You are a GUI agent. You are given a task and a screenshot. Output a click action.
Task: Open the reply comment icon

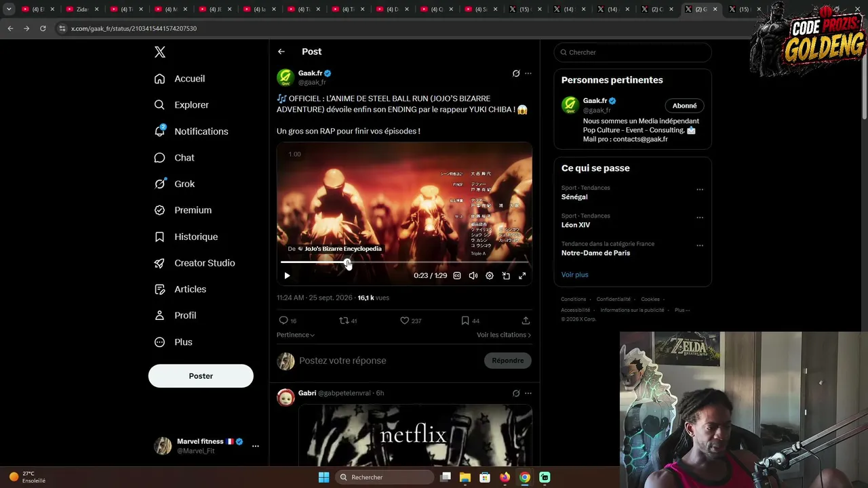pos(283,321)
